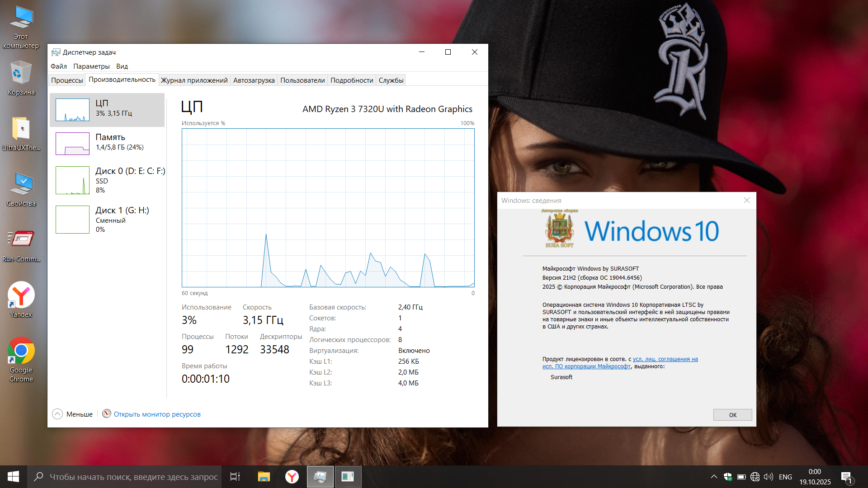868x488 pixels.
Task: Click the taskbar search input field
Action: tap(133, 477)
